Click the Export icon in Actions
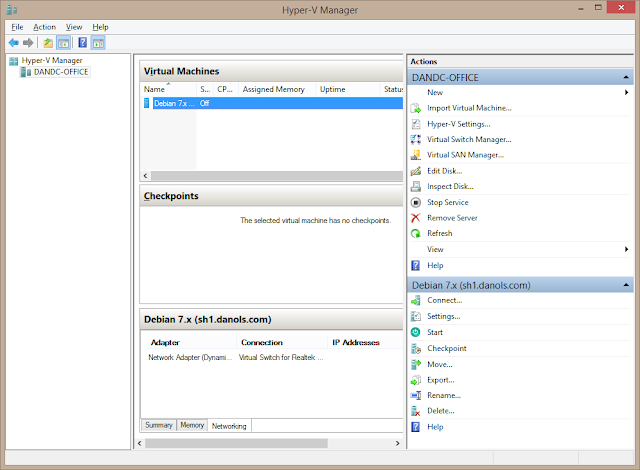This screenshot has height=470, width=640. coord(416,380)
